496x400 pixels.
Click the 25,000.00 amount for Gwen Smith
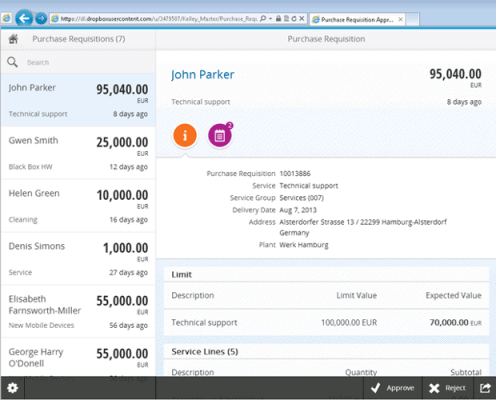point(122,143)
